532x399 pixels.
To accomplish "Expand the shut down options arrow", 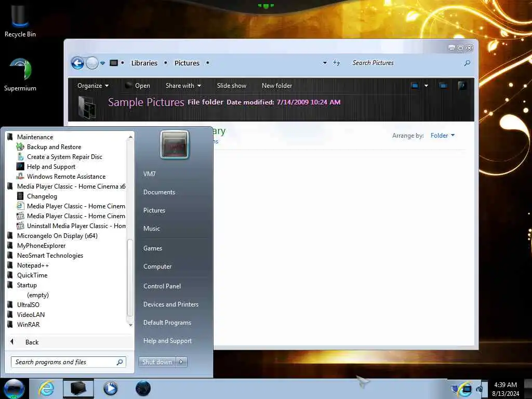I will [181, 362].
